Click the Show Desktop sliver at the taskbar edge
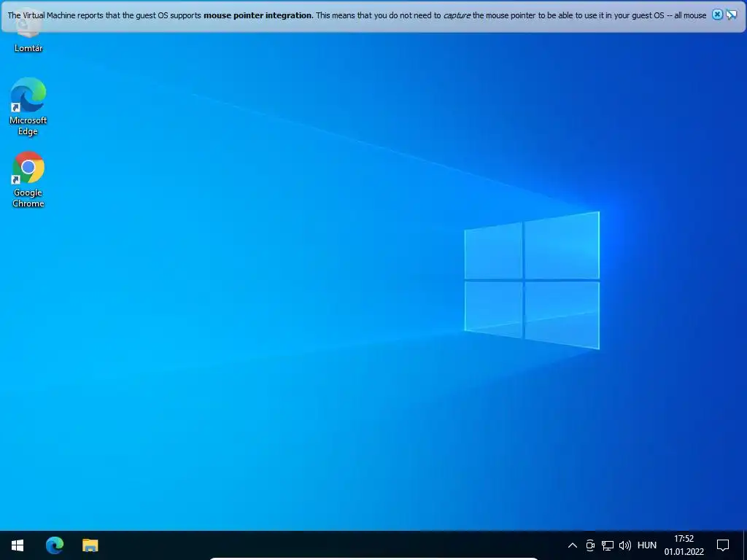Image resolution: width=747 pixels, height=560 pixels. pyautogui.click(x=745, y=545)
